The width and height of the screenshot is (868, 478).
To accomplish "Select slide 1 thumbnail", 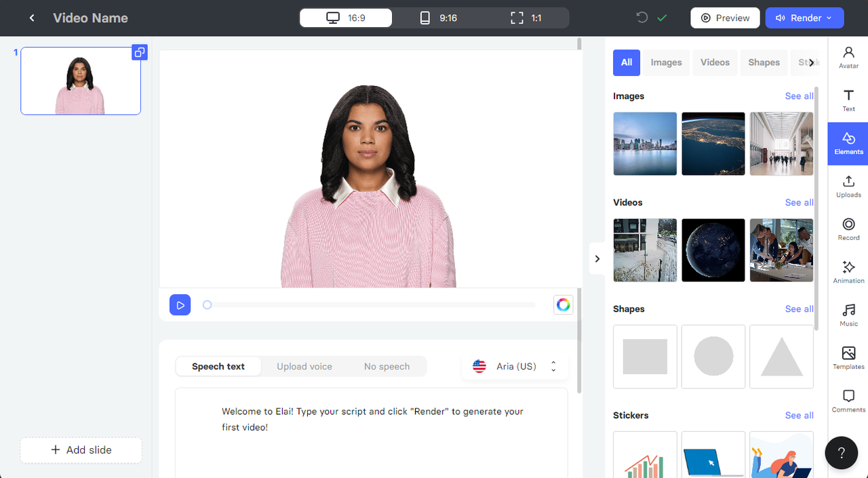I will 81,81.
